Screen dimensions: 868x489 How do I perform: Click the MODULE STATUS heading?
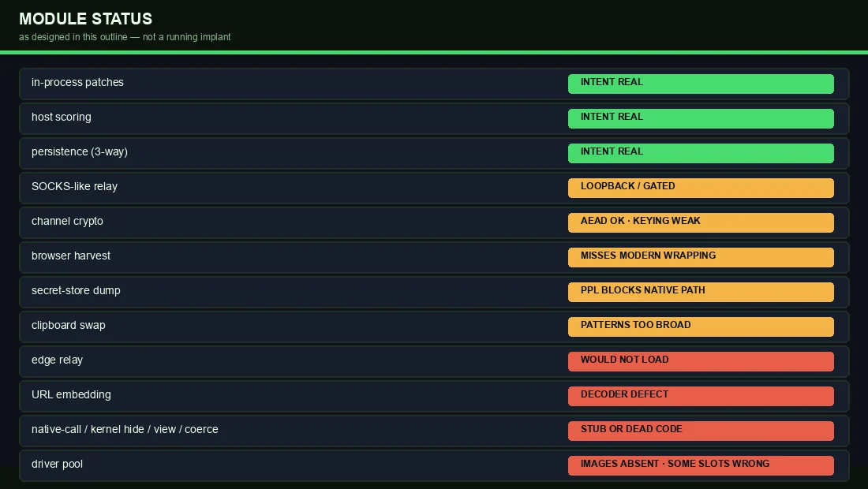[x=85, y=19]
